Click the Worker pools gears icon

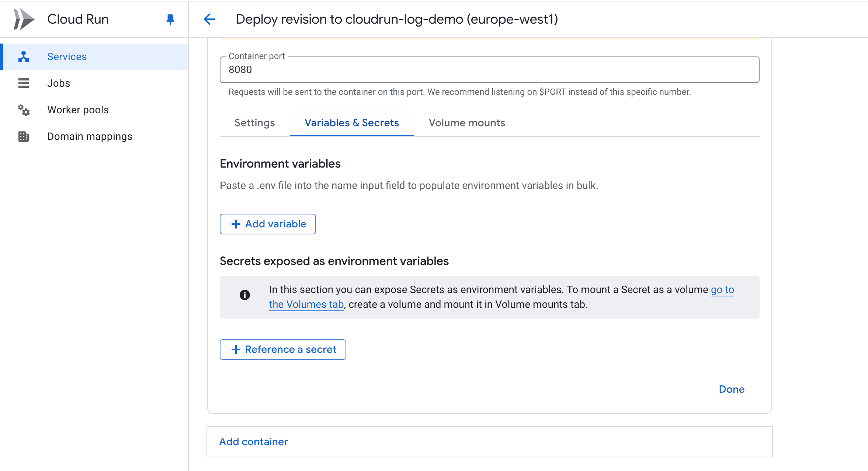pos(23,110)
